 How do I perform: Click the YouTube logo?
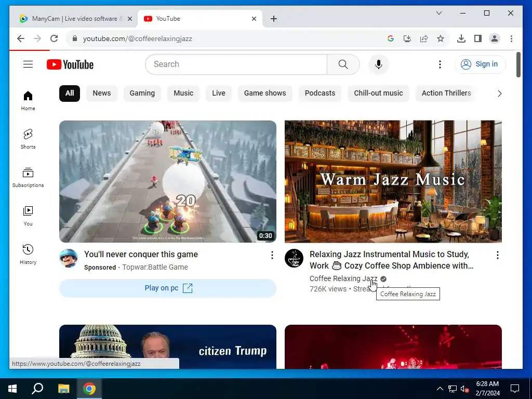pos(70,64)
